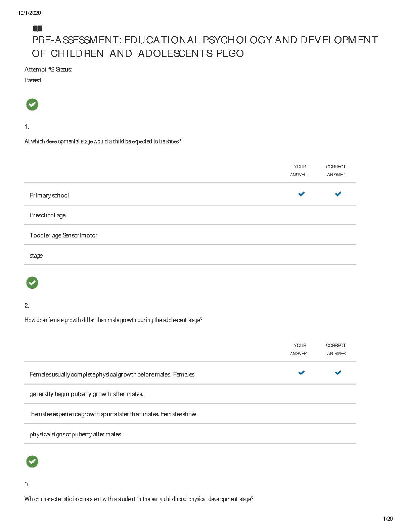Click the Attempt #2 Status label
This screenshot has width=411, height=532.
click(x=48, y=70)
